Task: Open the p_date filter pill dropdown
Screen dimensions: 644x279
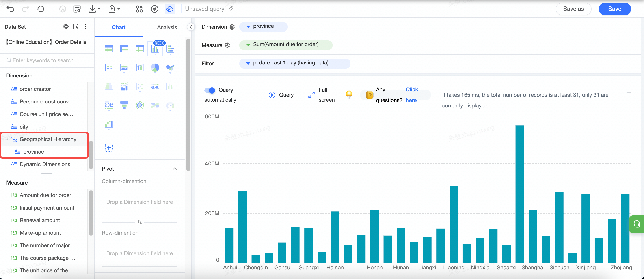Action: [248, 63]
